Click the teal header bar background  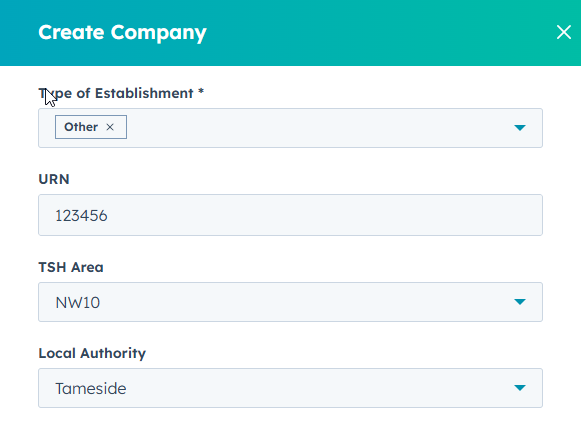371,33
